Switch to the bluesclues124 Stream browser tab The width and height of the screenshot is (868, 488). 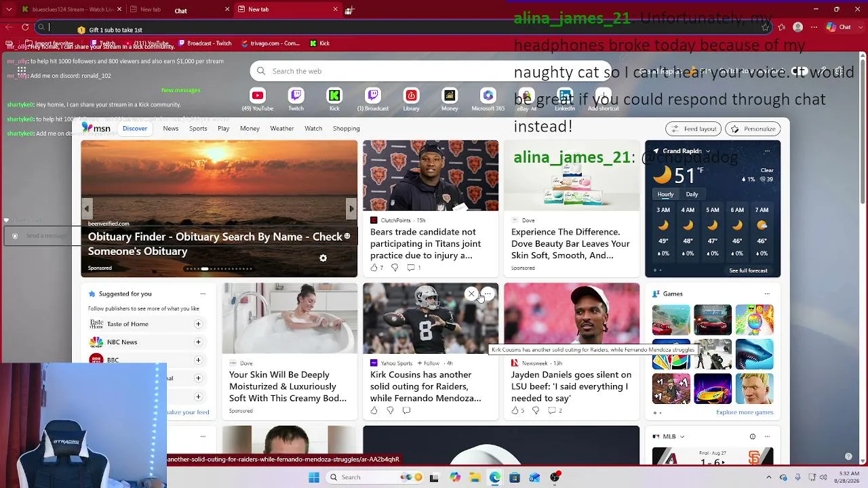pyautogui.click(x=68, y=9)
